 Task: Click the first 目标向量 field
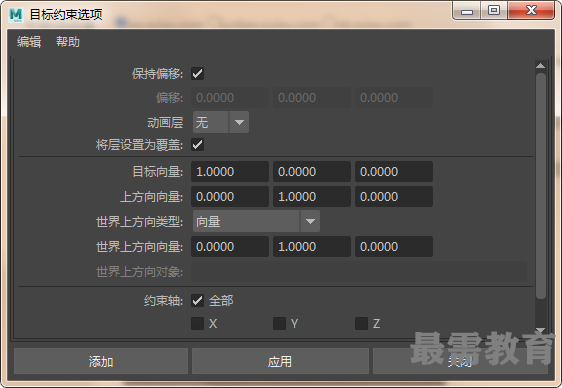pyautogui.click(x=230, y=172)
